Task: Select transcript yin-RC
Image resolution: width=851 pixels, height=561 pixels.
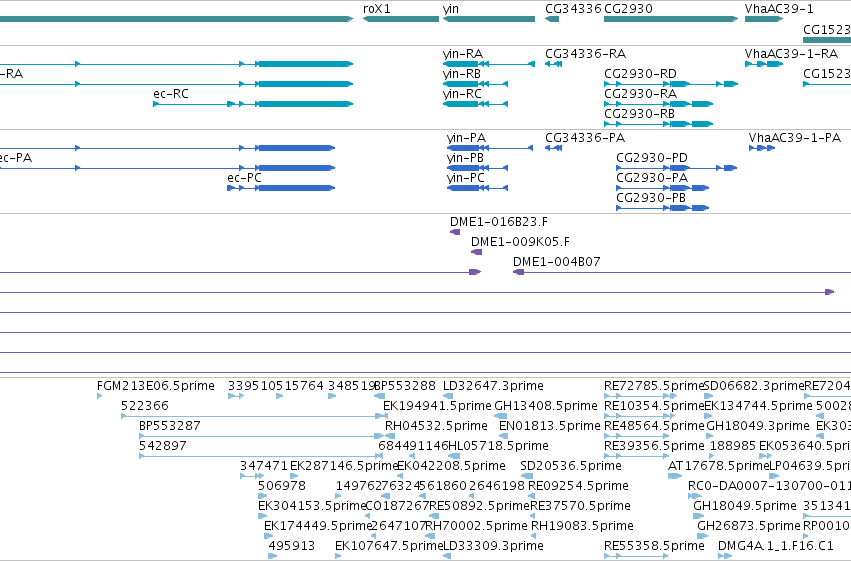Action: 475,104
